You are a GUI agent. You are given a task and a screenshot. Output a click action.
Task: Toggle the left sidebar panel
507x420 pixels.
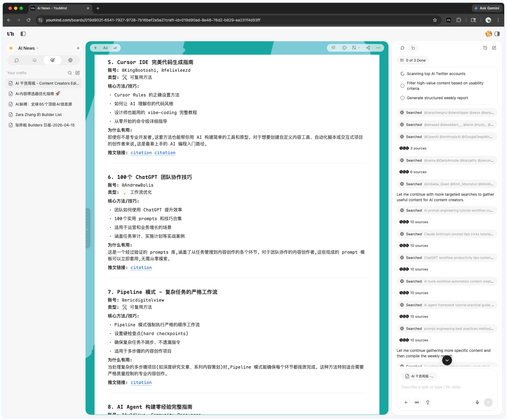[23, 34]
